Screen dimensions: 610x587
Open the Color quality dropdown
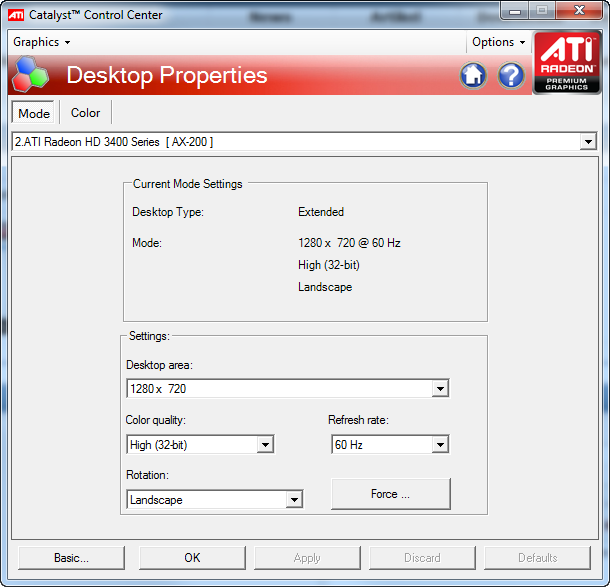coord(265,445)
